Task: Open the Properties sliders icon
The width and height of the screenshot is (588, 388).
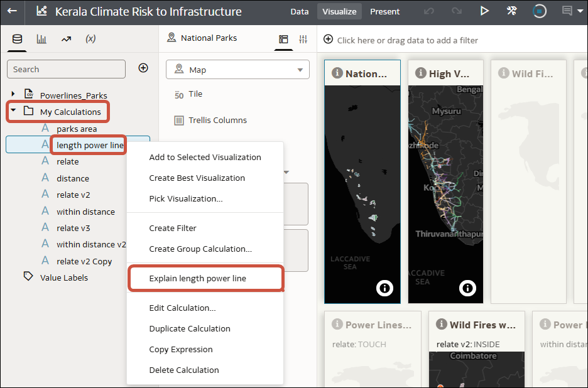Action: [x=303, y=39]
